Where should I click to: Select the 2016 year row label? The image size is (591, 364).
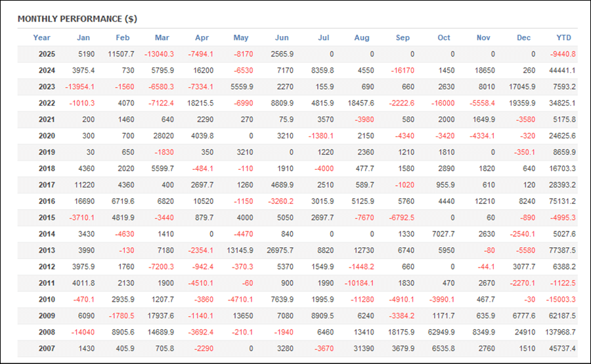click(47, 201)
